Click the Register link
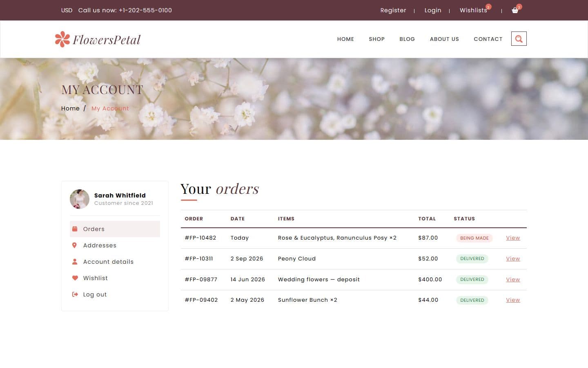The image size is (588, 368). click(393, 10)
